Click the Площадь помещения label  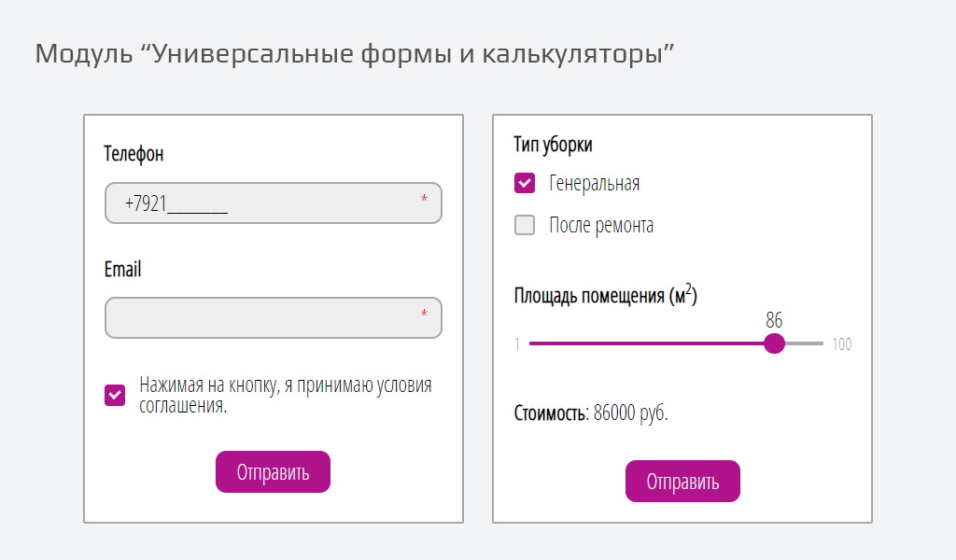click(605, 296)
